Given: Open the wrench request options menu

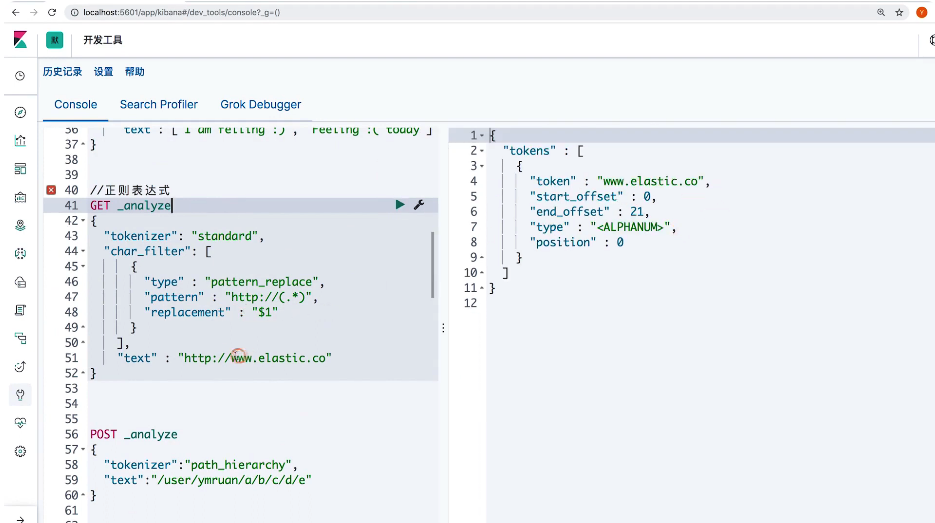Looking at the screenshot, I should coord(419,205).
